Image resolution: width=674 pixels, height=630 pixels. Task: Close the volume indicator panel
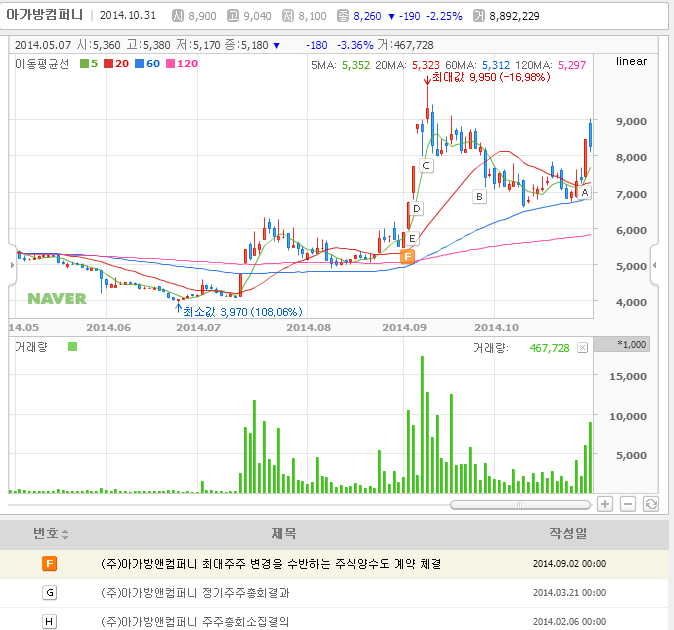coord(582,348)
